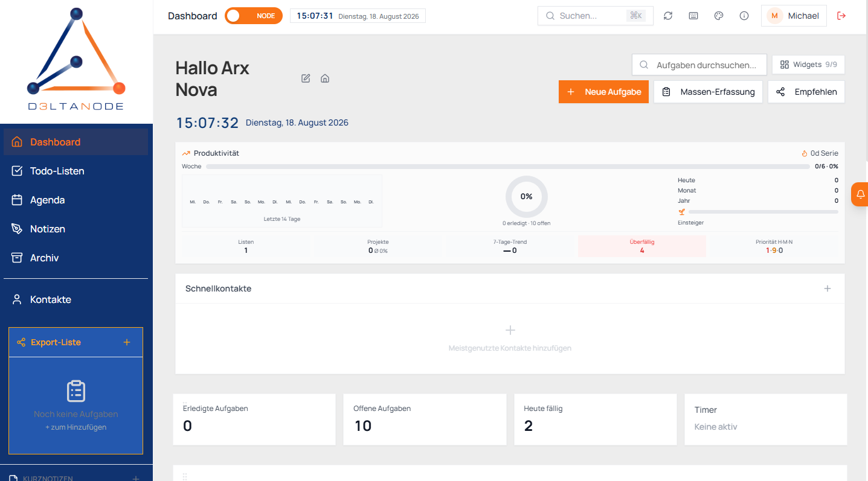Toggle the NODE switch beside Dashboard

[x=254, y=16]
